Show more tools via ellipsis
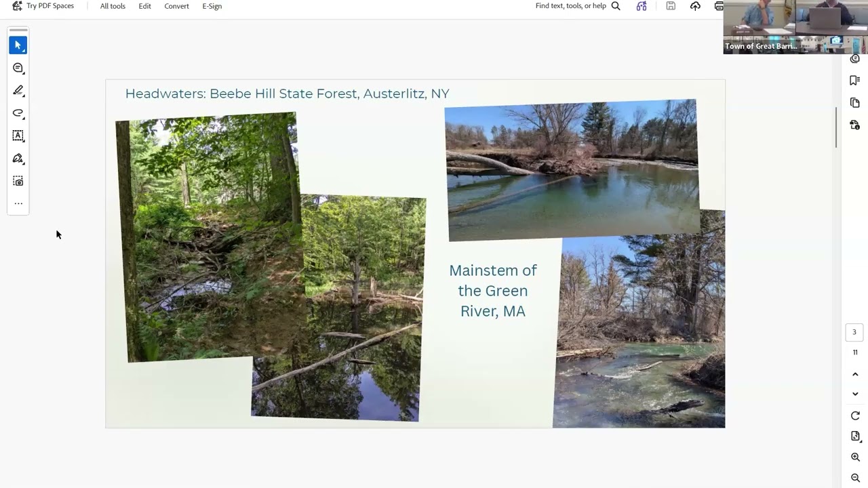The image size is (868, 488). pos(18,203)
